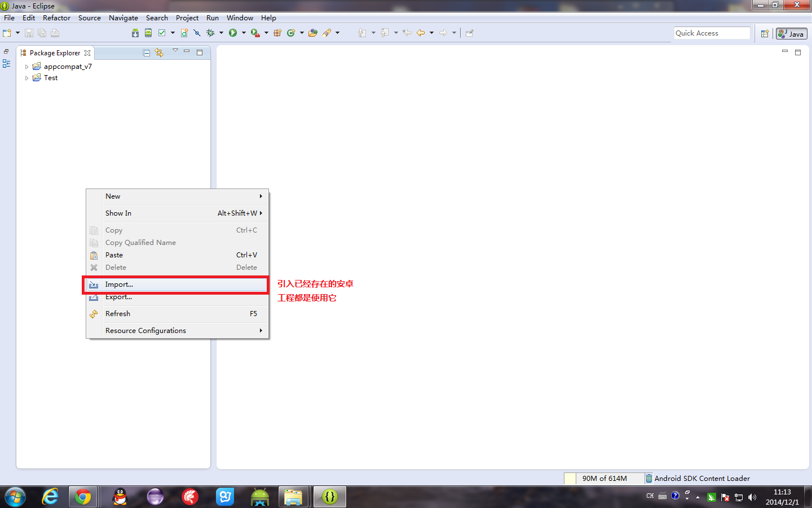812x508 pixels.
Task: Open the File menu
Action: coord(10,18)
